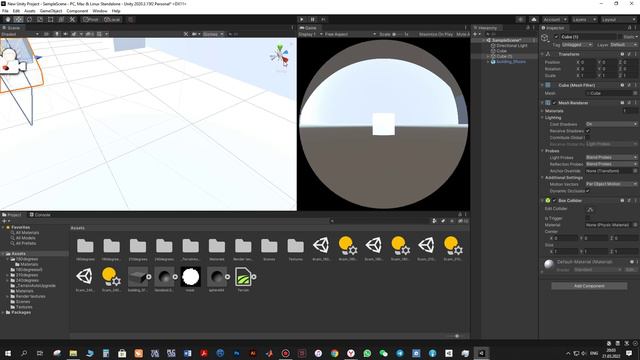Click the Pause button

point(313,20)
